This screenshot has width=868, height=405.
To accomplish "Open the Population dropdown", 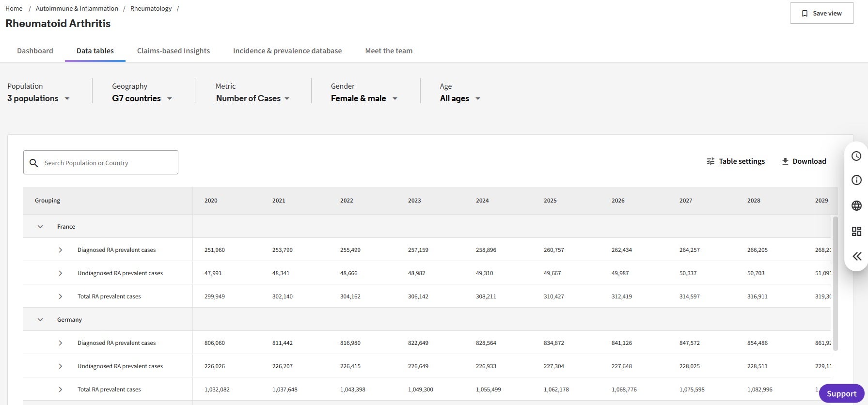I will point(38,98).
